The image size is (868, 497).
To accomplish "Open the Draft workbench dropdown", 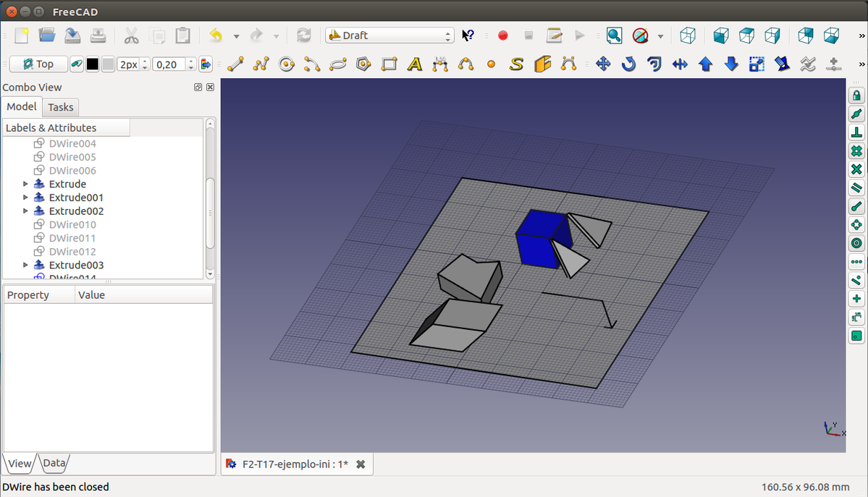I will pos(389,35).
